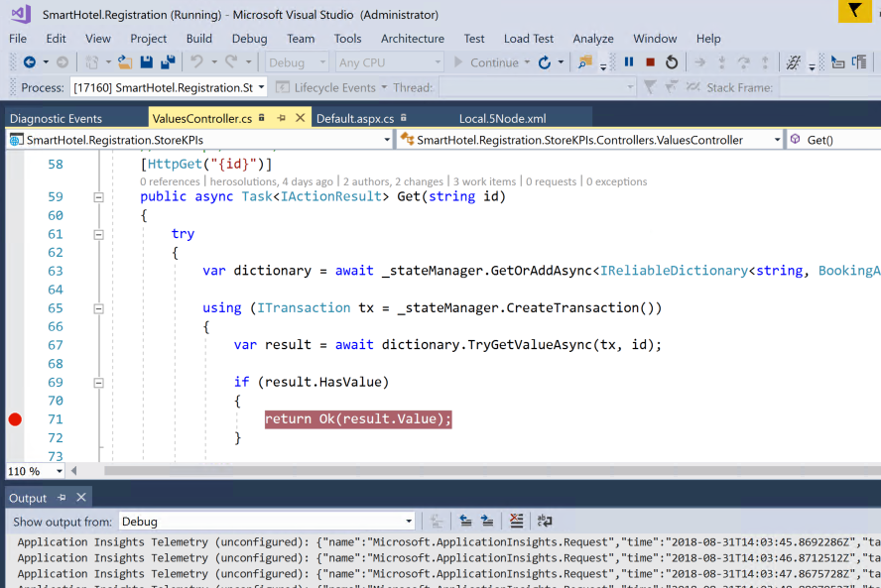Switch to the Default.aspx.cs tab
This screenshot has height=588, width=881.
pos(355,119)
